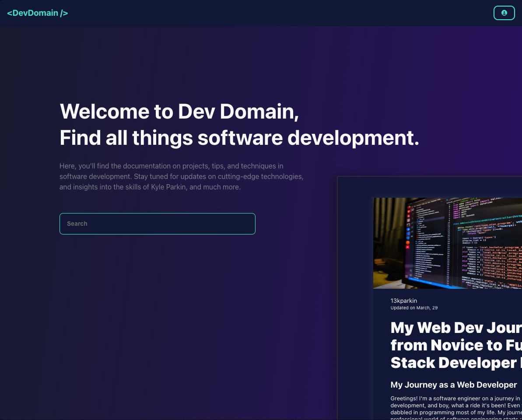The height and width of the screenshot is (420, 522).
Task: Click inside the Search input field
Action: click(x=157, y=224)
